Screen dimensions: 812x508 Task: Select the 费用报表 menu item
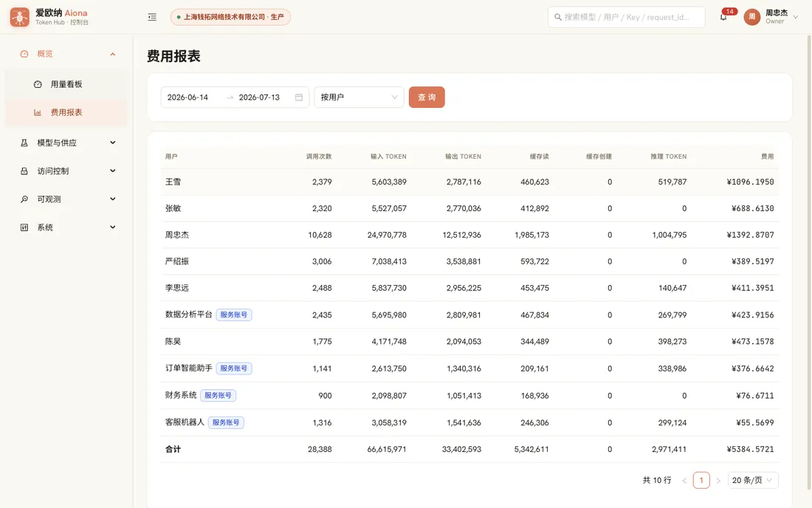coord(66,112)
